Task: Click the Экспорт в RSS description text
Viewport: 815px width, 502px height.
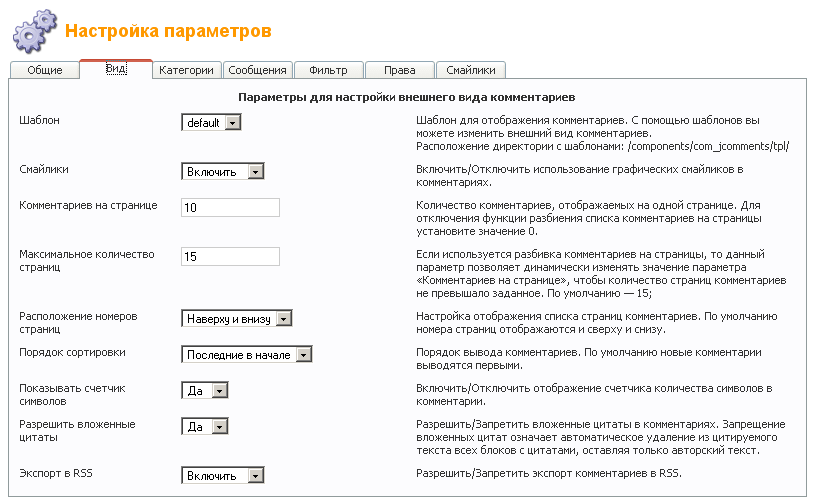Action: click(x=548, y=473)
